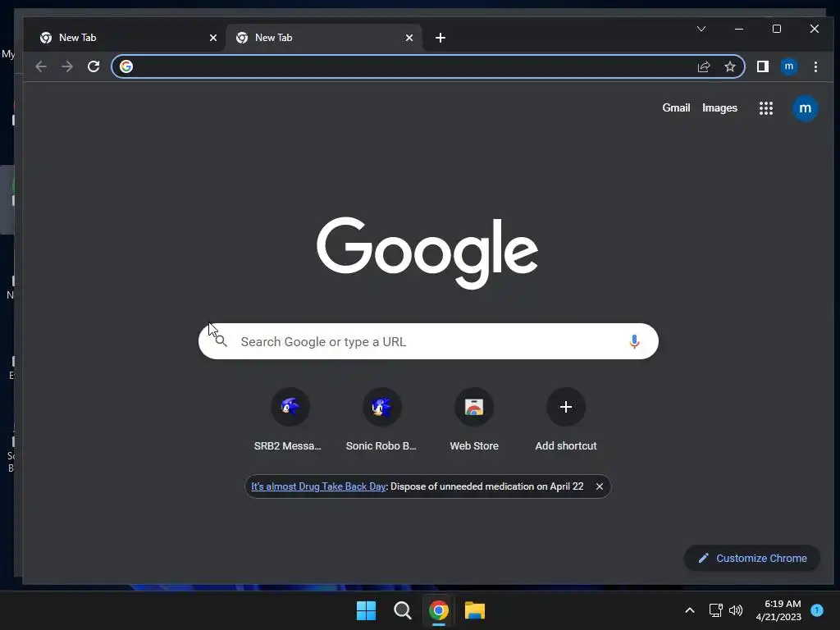Viewport: 840px width, 630px height.
Task: Open network status in system tray
Action: pos(715,610)
